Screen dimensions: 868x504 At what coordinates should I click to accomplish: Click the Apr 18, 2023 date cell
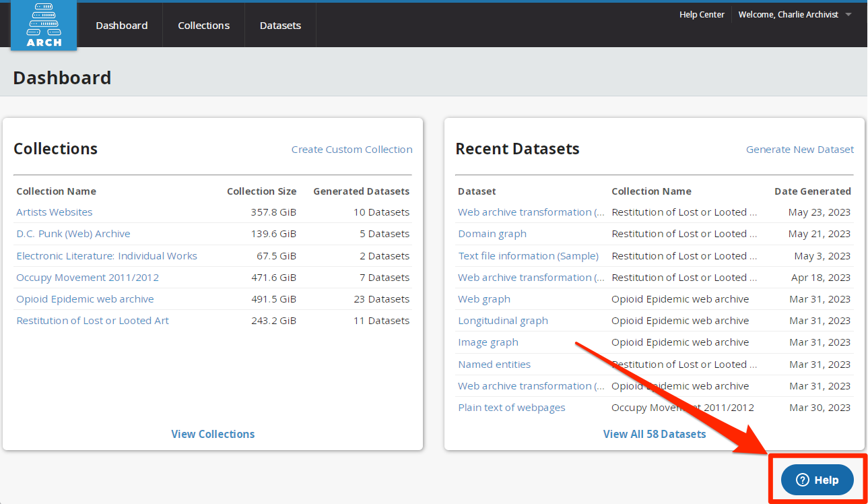point(821,278)
